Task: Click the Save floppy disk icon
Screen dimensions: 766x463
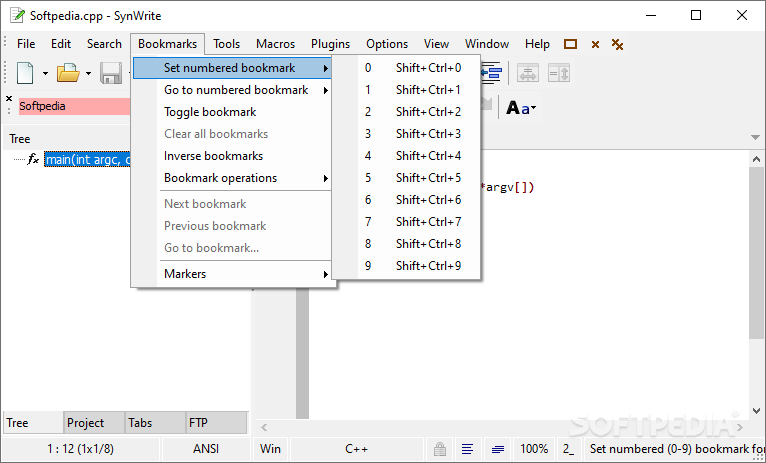Action: (111, 73)
